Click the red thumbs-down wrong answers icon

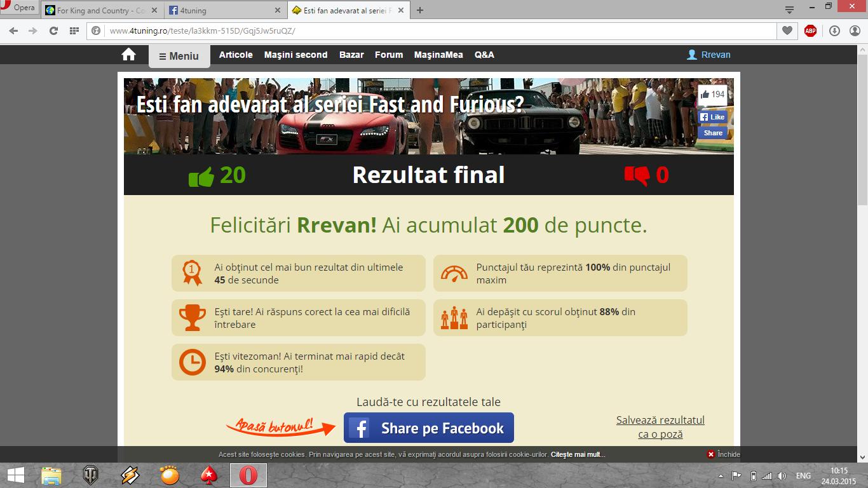[x=637, y=175]
